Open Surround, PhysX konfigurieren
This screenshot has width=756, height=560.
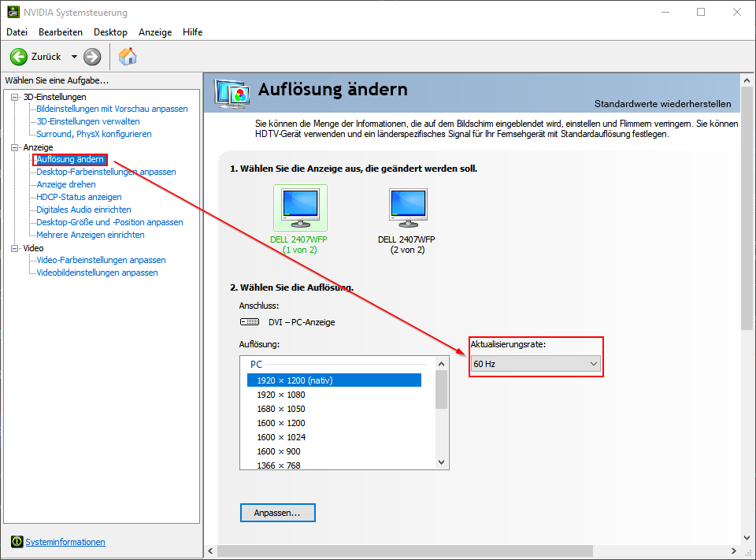[x=94, y=134]
